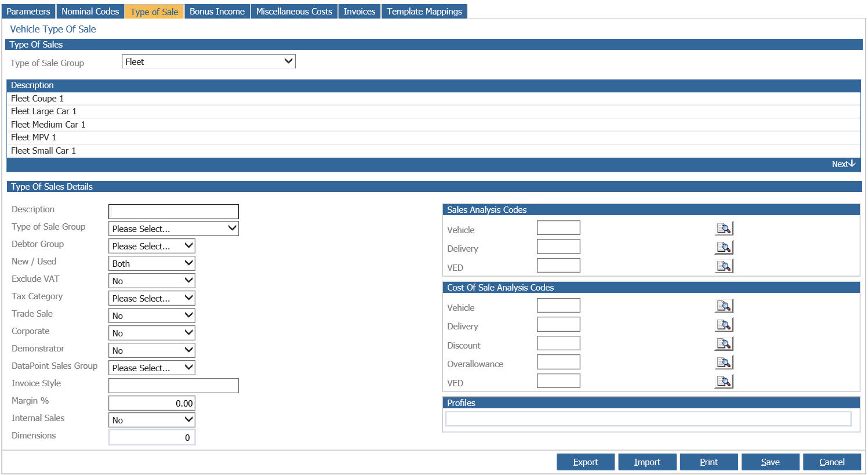This screenshot has width=868, height=475.
Task: Click the Cost Of Sale Discount field
Action: click(558, 343)
